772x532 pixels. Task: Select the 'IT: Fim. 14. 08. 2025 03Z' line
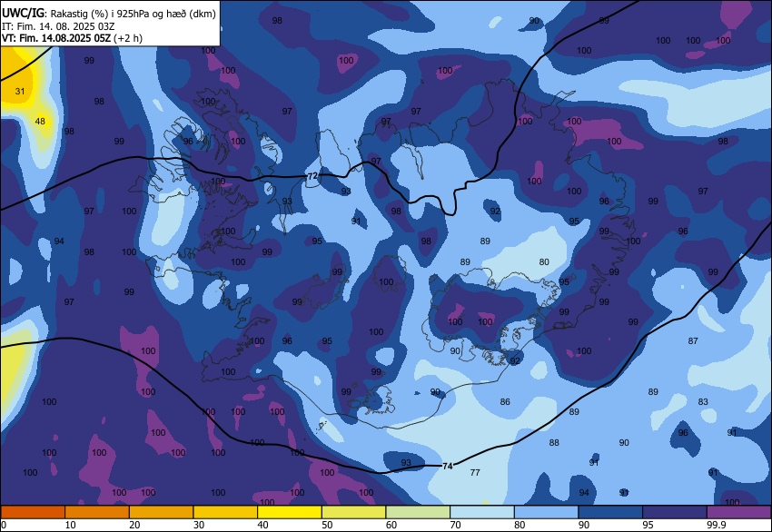click(58, 26)
